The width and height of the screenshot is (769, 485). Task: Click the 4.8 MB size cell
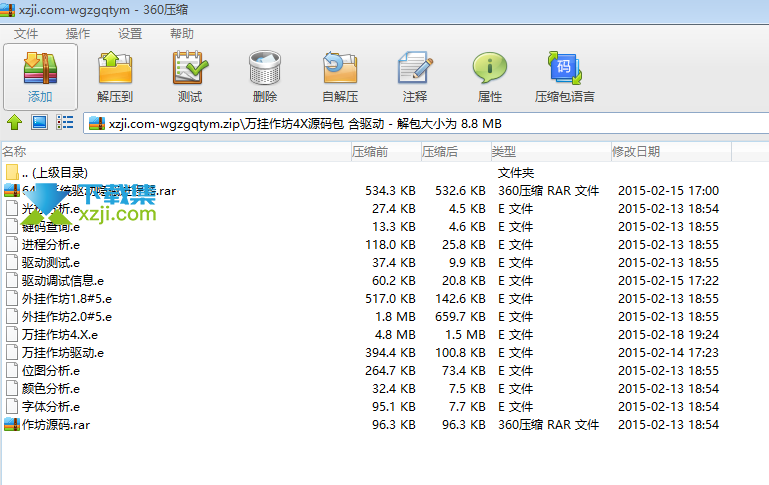click(395, 335)
